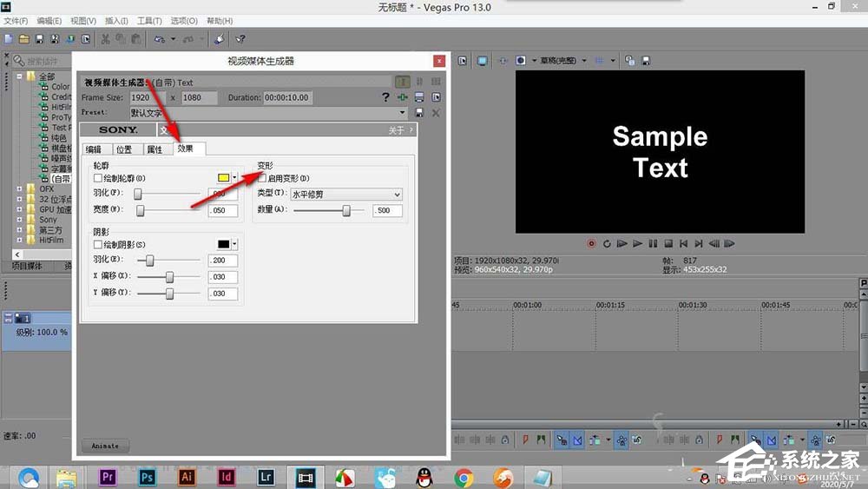Open the 帮助(H) menu
This screenshot has width=868, height=489.
pos(220,21)
